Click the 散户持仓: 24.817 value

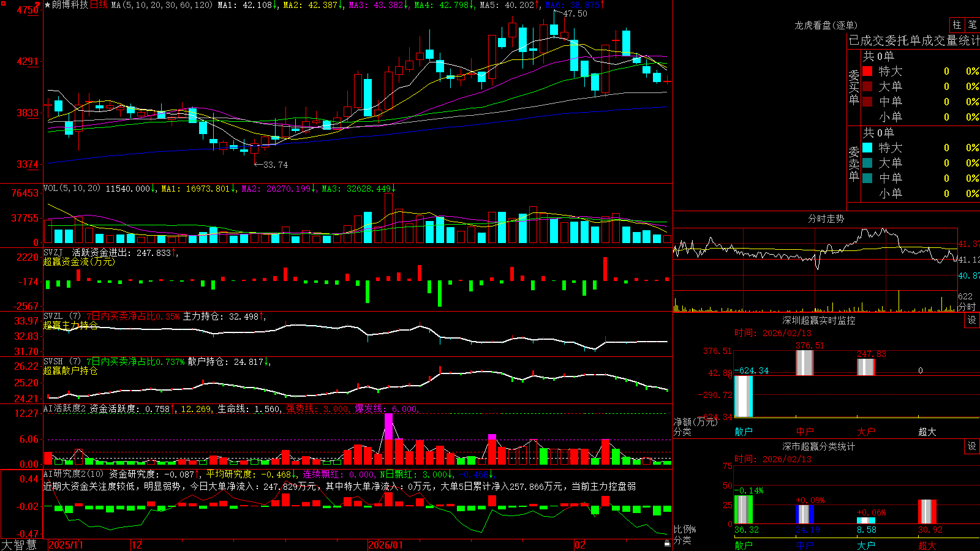pyautogui.click(x=225, y=362)
